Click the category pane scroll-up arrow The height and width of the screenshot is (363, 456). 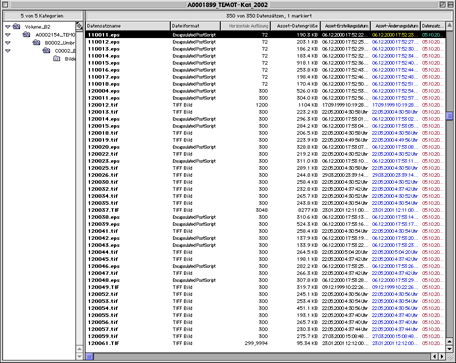(x=79, y=349)
